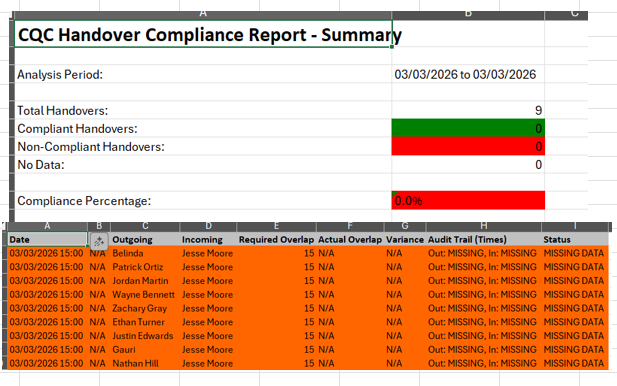Click the required overlap 15 in Zachary Gray's row
Screen dimensions: 617x386
(276, 308)
